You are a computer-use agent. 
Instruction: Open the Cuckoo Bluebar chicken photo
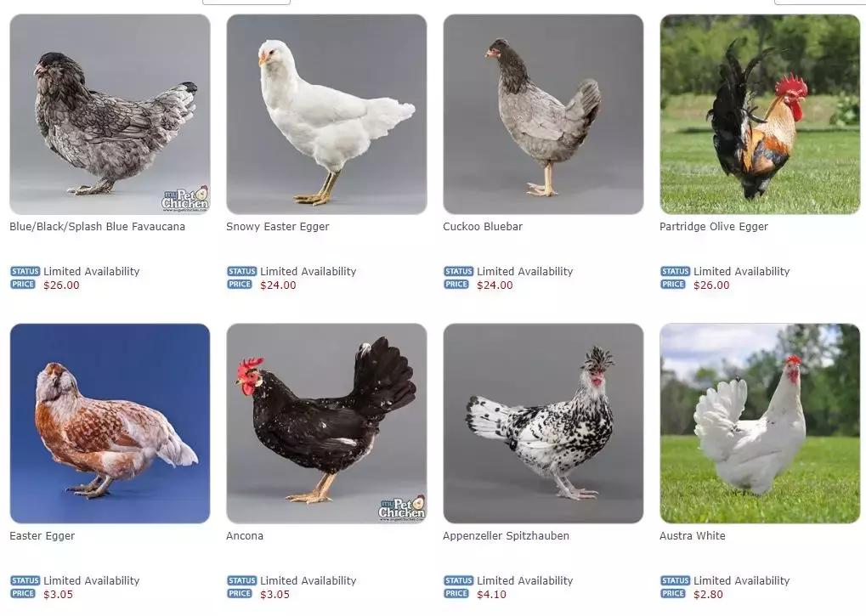click(x=543, y=114)
